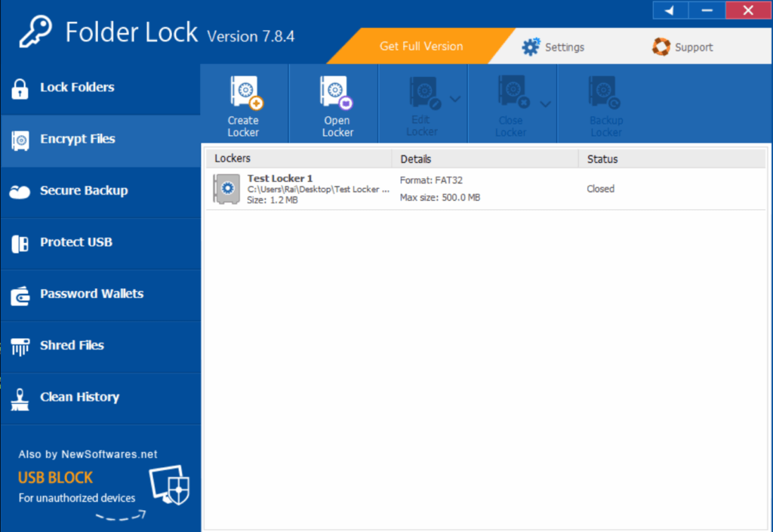Screen dimensions: 773x532
Task: Click the brush icon beside Clean History
Action: (x=20, y=399)
